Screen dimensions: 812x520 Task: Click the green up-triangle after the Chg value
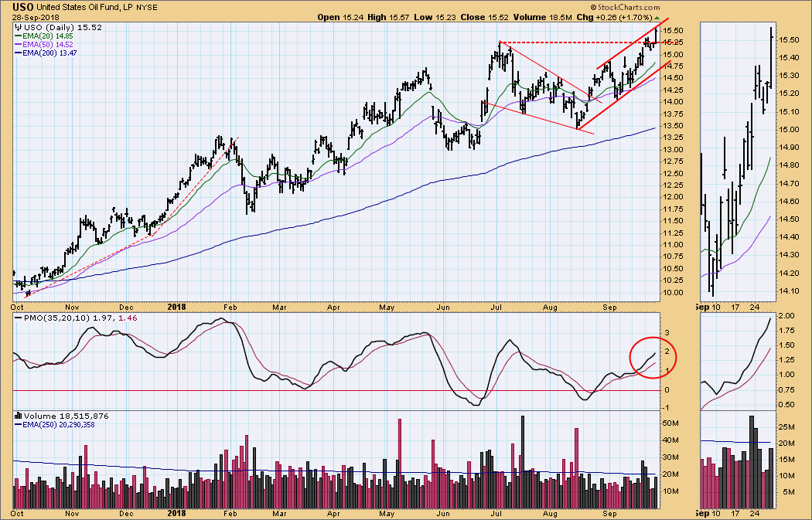coord(657,17)
